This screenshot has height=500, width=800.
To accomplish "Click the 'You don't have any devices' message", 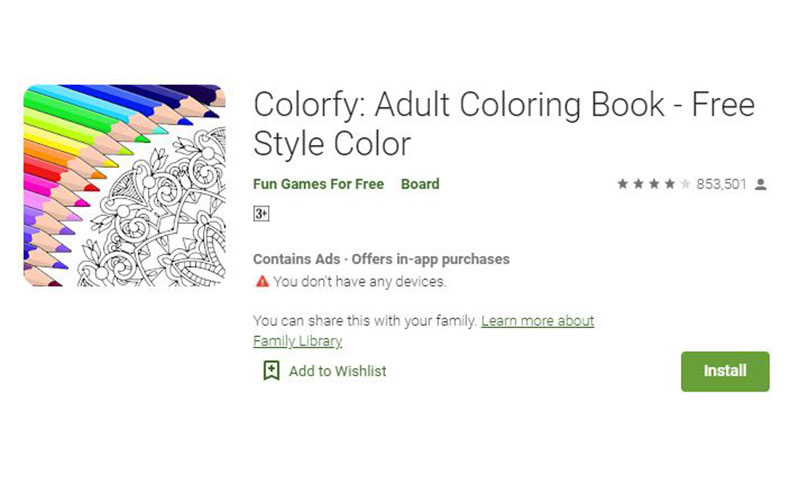I will (x=360, y=282).
